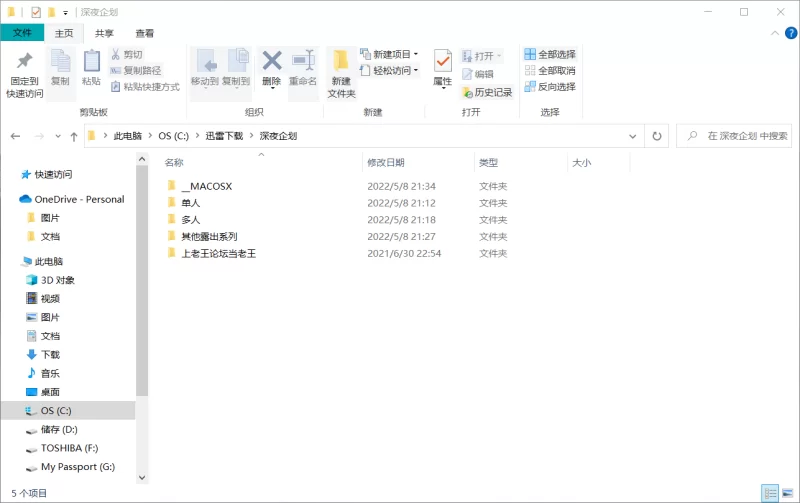Click the refresh icon beside address bar
The image size is (800, 503).
click(x=657, y=136)
